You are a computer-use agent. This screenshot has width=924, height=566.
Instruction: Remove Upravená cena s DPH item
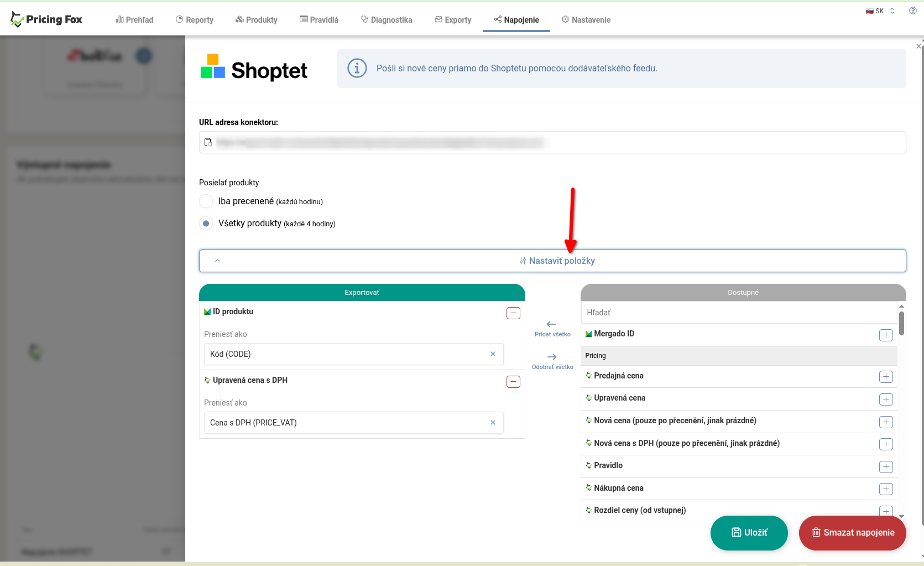click(513, 382)
